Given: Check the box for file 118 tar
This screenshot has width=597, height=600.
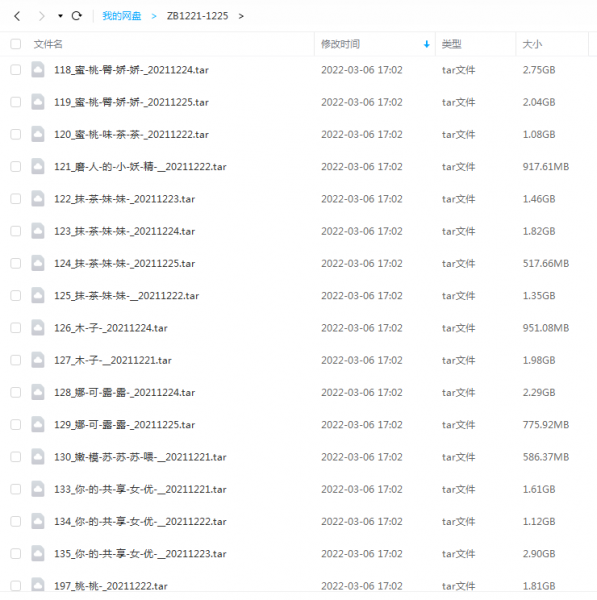Looking at the screenshot, I should 16,70.
